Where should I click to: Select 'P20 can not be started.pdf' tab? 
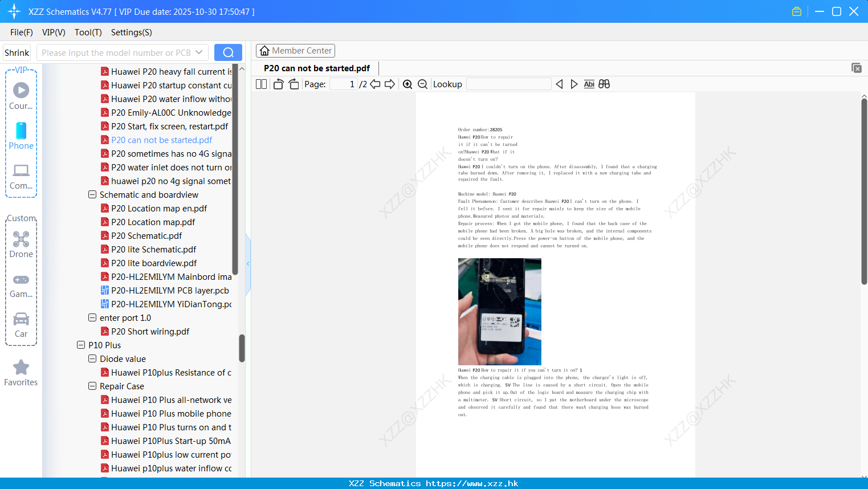(317, 68)
